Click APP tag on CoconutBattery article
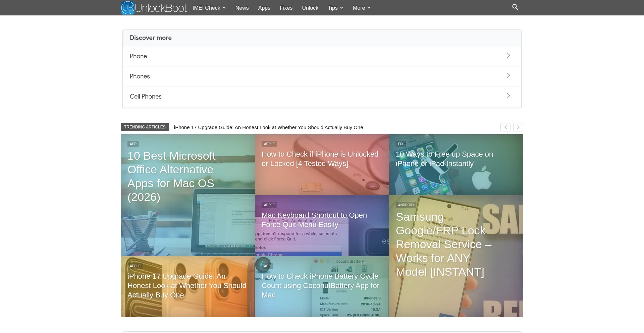This screenshot has height=333, width=644. pyautogui.click(x=267, y=266)
